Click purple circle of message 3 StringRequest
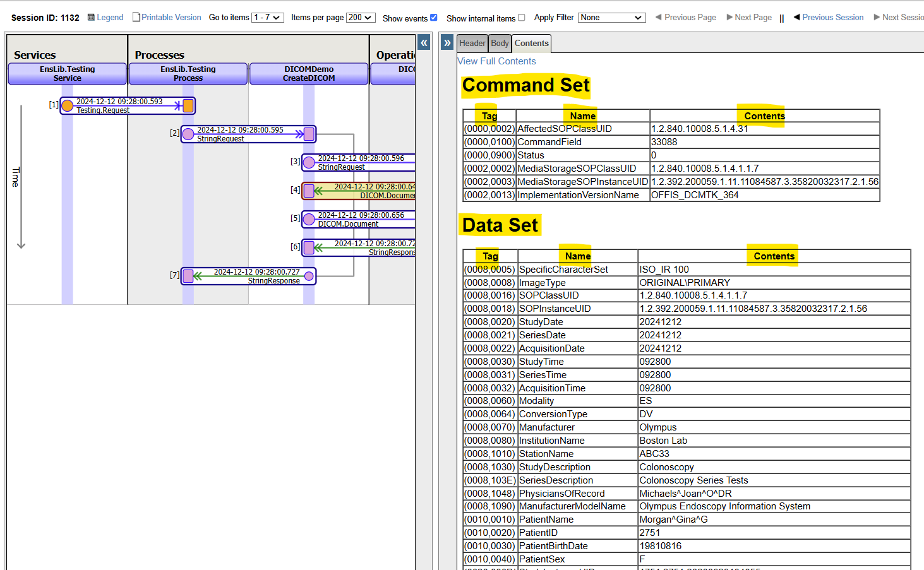 309,162
